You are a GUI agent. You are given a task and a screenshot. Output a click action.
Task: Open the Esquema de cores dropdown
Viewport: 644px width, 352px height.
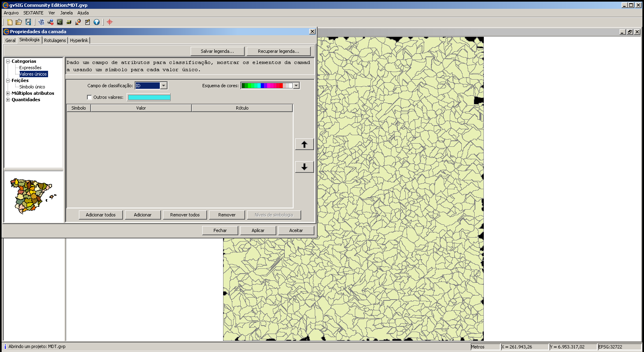296,86
